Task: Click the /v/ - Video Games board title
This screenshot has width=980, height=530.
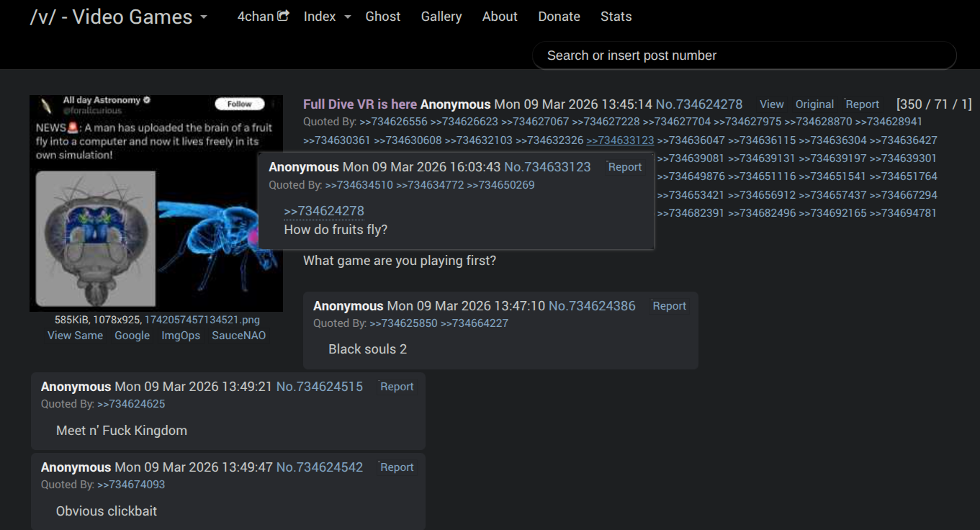Action: (111, 17)
